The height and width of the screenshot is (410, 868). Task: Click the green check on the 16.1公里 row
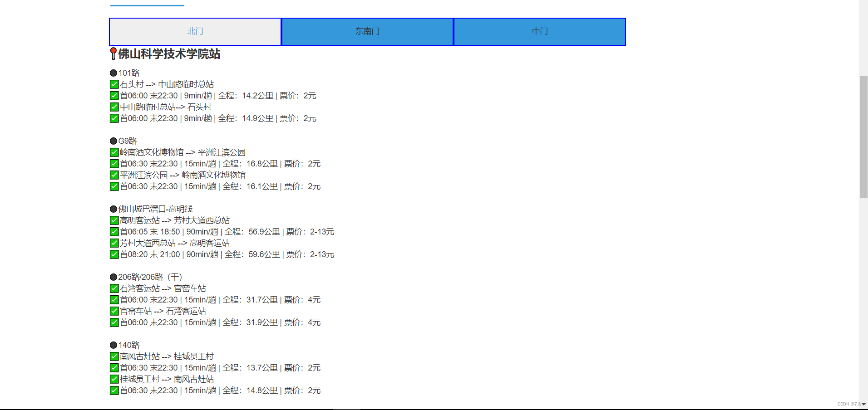(x=114, y=186)
